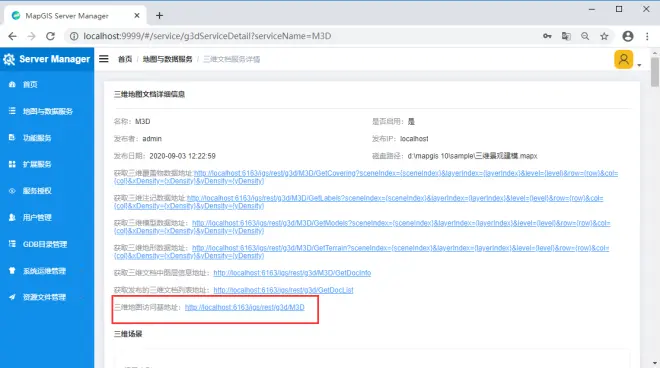This screenshot has width=660, height=368.
Task: Click the dropdown arrow beside the avatar
Action: (x=639, y=65)
